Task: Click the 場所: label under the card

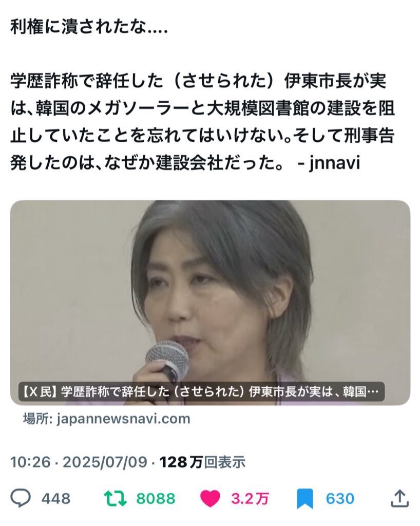Action: (37, 419)
